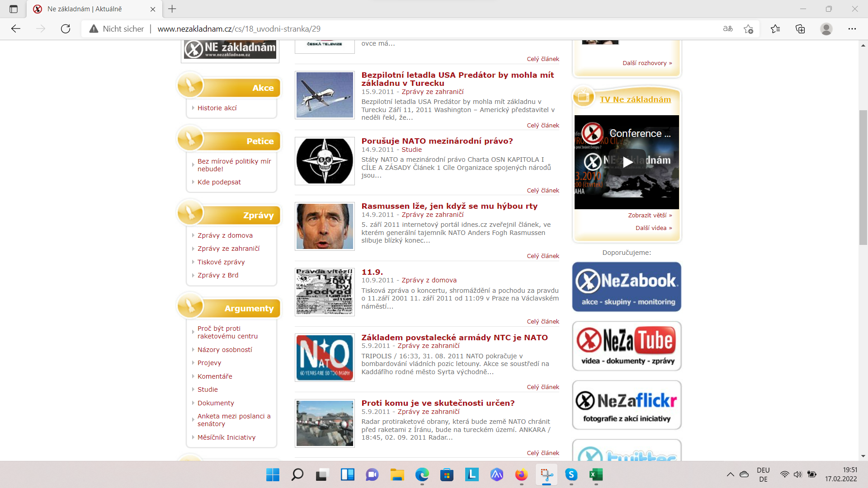Open Skype from the taskbar
Viewport: 868px width, 488px height.
[x=571, y=474]
